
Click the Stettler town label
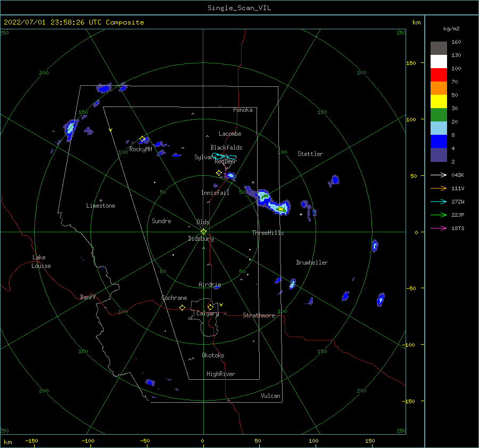(x=310, y=154)
